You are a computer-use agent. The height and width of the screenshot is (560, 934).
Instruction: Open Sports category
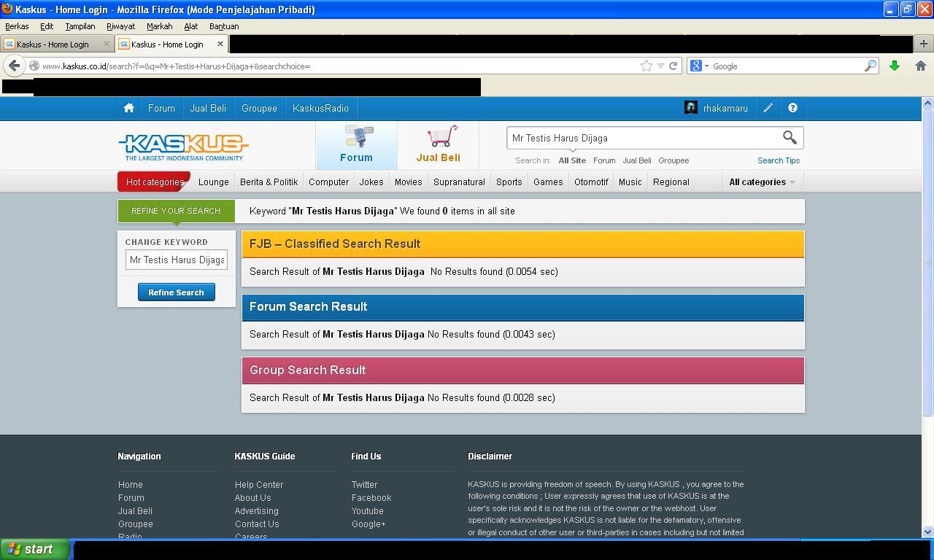point(509,182)
